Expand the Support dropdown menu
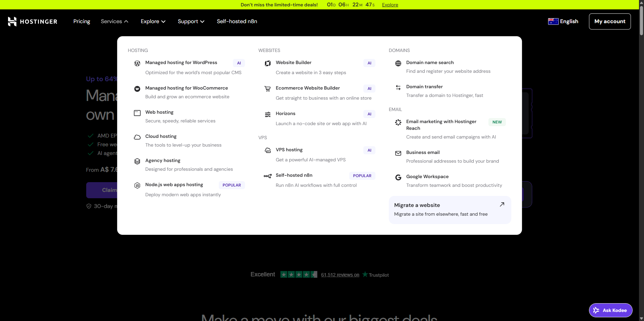This screenshot has height=321, width=644. 191,21
